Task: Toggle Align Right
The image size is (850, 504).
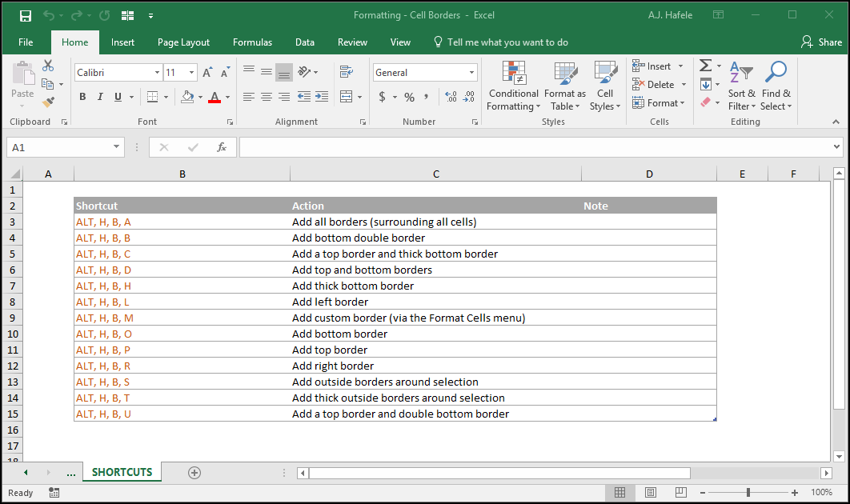Action: (284, 97)
